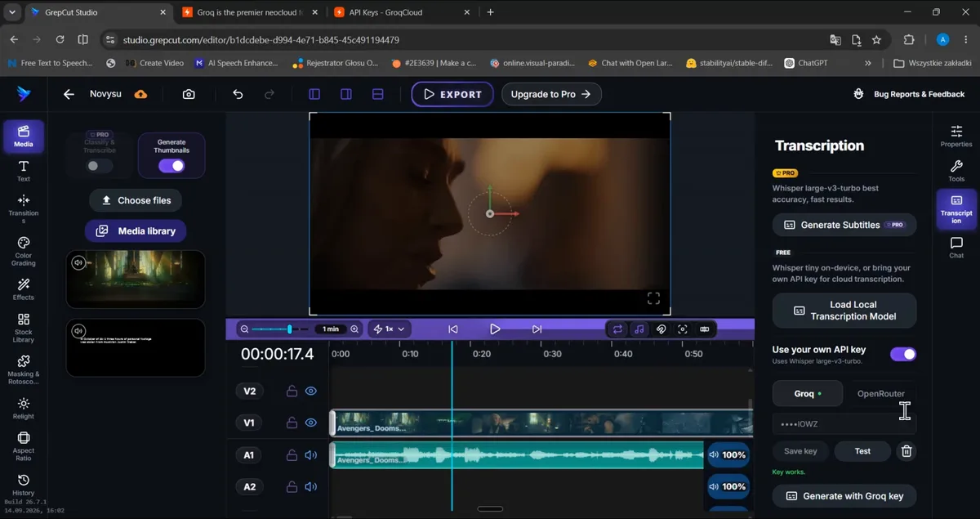This screenshot has width=980, height=519.
Task: Turn off the Generate Thumbnails switch
Action: [x=171, y=166]
